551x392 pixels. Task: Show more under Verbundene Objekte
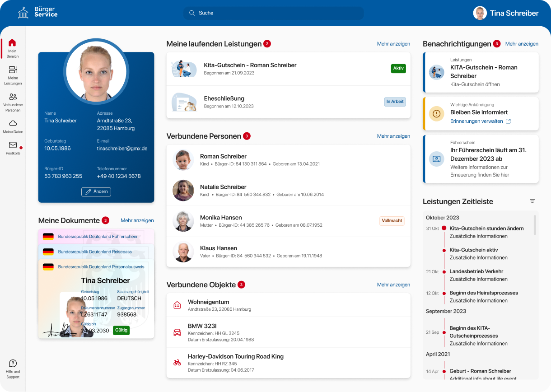pyautogui.click(x=394, y=285)
